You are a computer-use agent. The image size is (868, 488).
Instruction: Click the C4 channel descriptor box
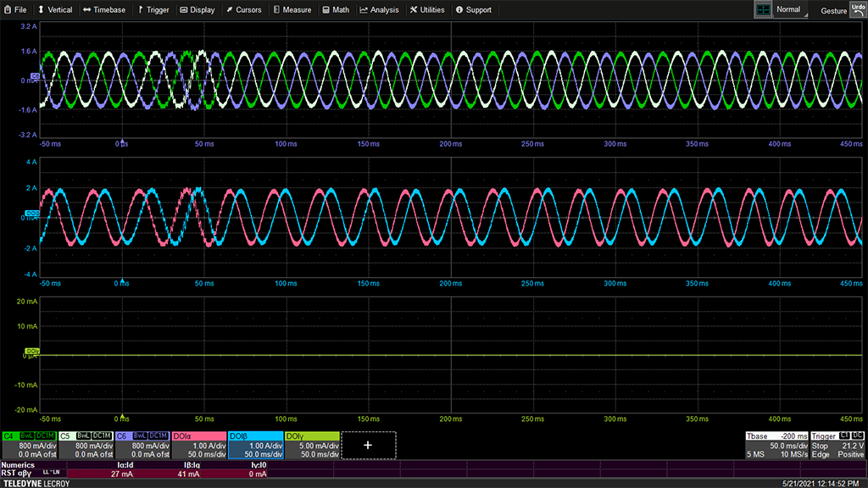28,445
